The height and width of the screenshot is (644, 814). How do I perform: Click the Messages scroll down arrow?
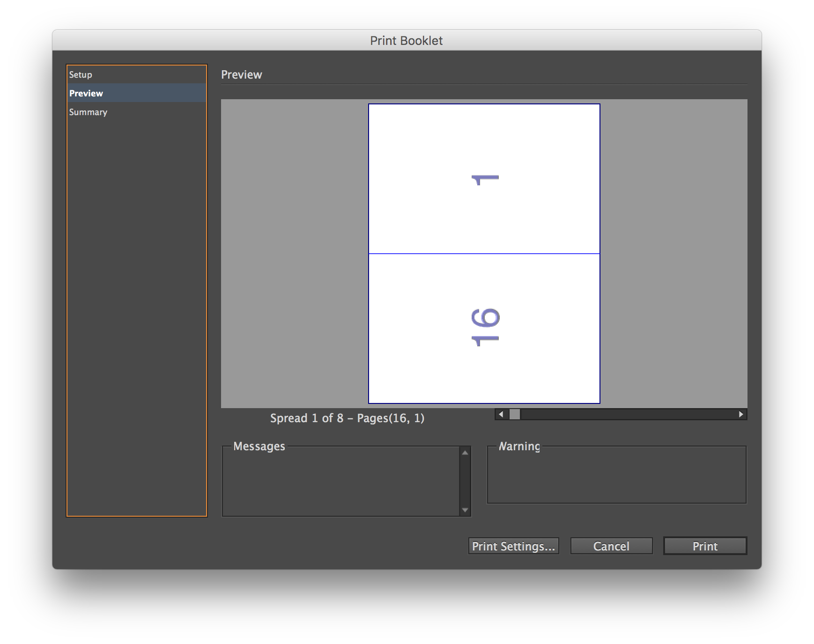coord(465,510)
